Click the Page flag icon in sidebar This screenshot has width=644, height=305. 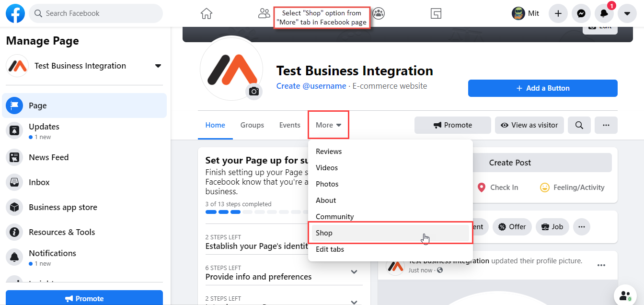coord(14,106)
